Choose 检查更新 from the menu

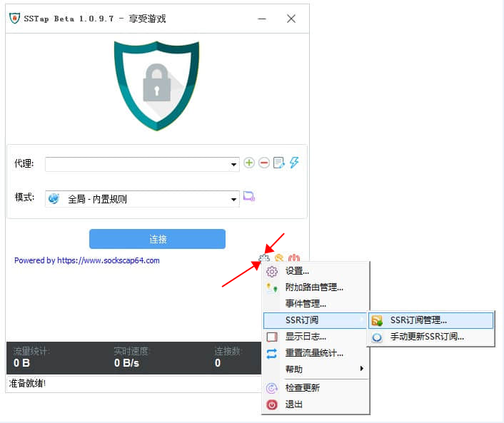[x=316, y=388]
